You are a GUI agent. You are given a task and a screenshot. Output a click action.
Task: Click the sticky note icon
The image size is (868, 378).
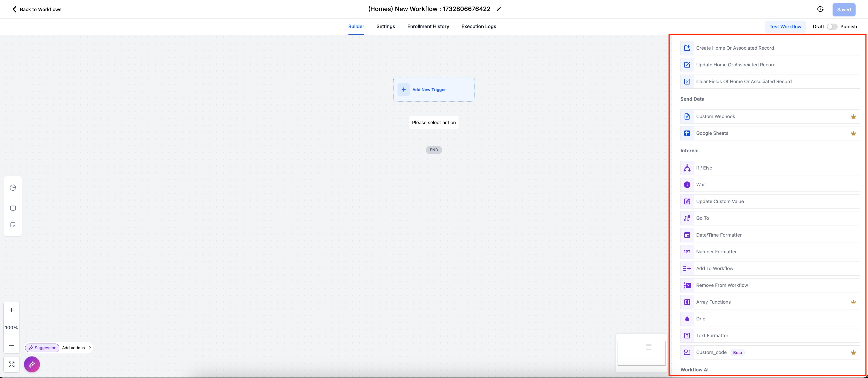(13, 225)
